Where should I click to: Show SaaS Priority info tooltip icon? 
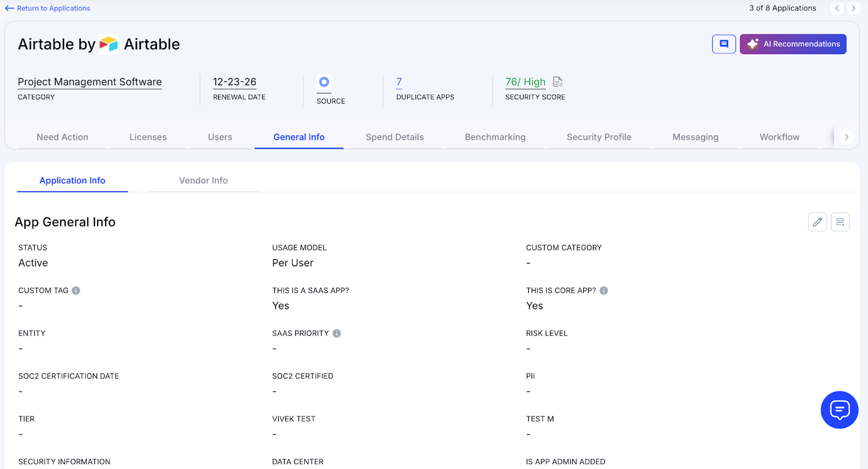[x=336, y=333]
